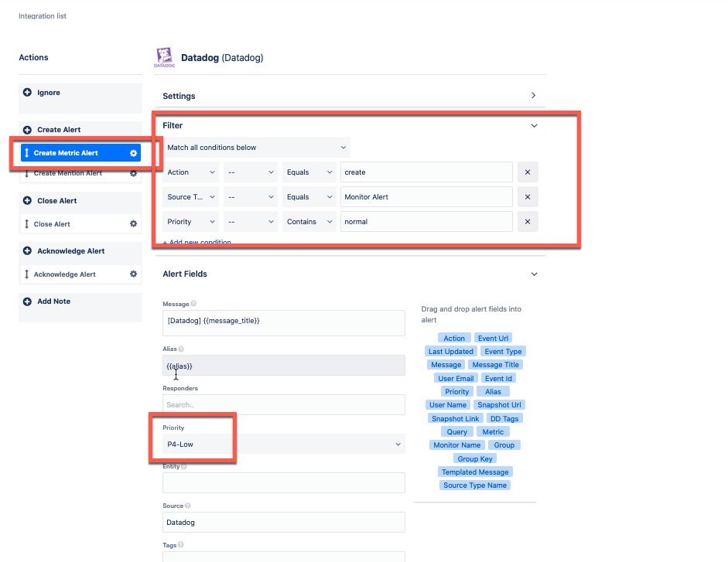Click the Snapshot Link field tag
This screenshot has width=728, height=562.
[455, 418]
